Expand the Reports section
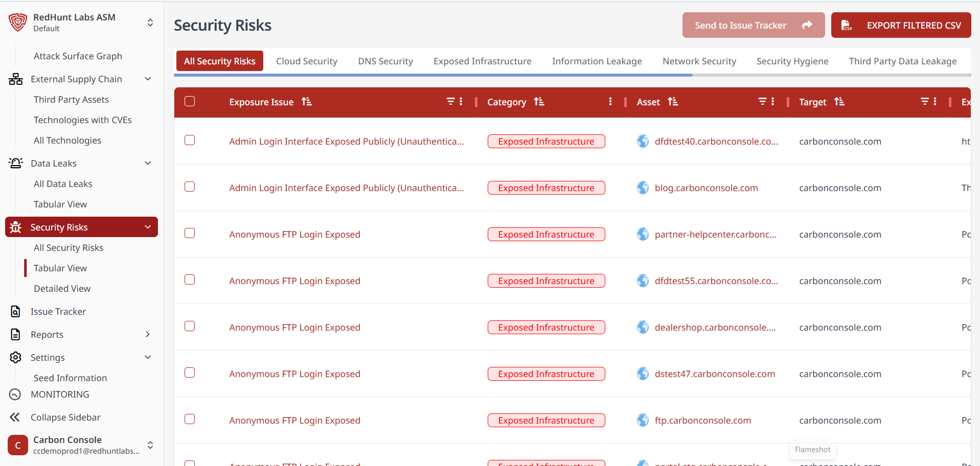980x466 pixels. [148, 334]
